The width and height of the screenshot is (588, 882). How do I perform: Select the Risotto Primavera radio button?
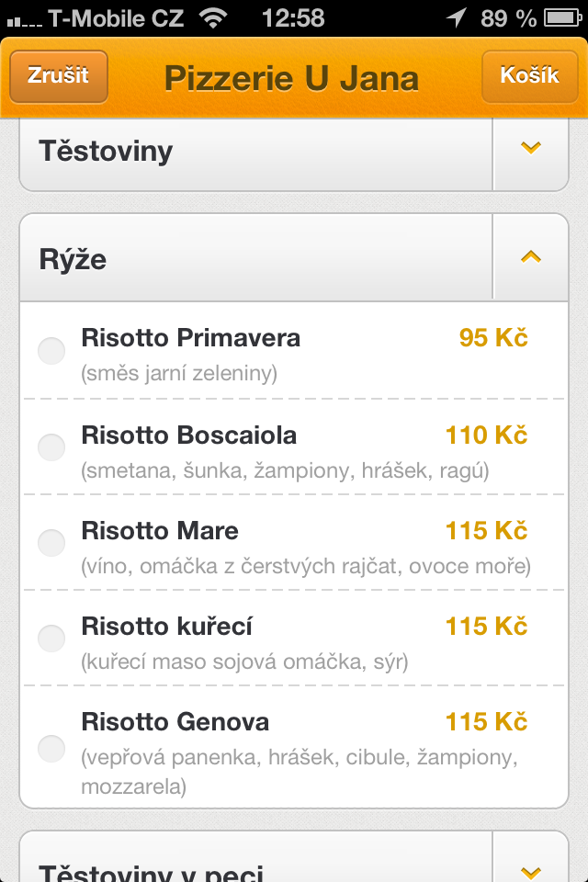point(51,350)
